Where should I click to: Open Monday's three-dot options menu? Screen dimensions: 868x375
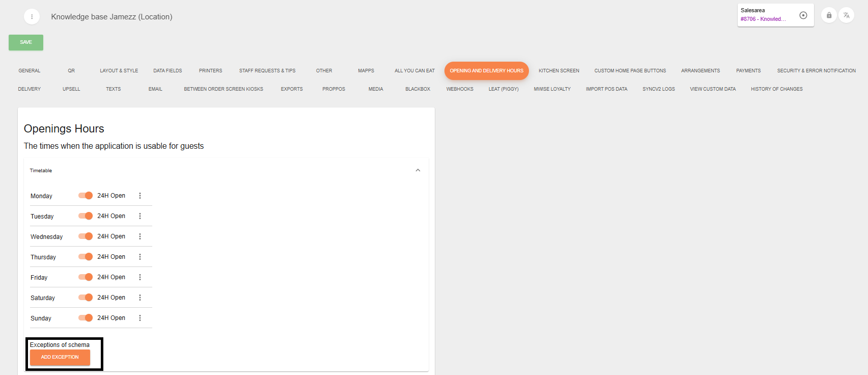(x=140, y=196)
